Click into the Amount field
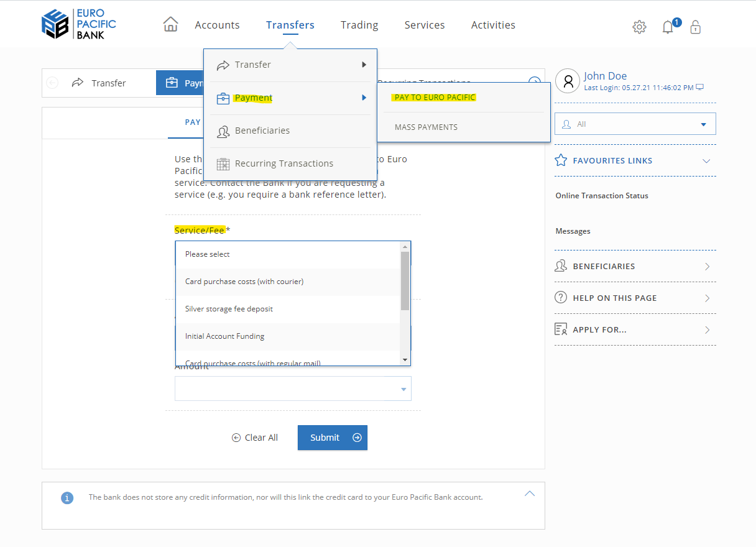 pos(293,388)
